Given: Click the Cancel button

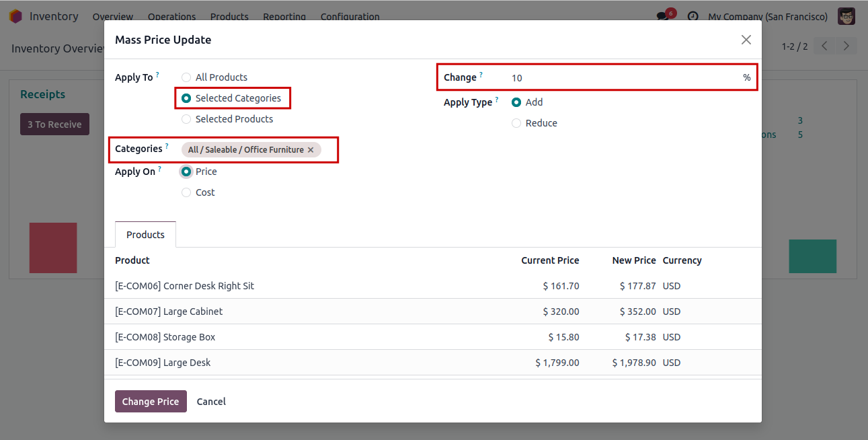Looking at the screenshot, I should click(x=211, y=402).
